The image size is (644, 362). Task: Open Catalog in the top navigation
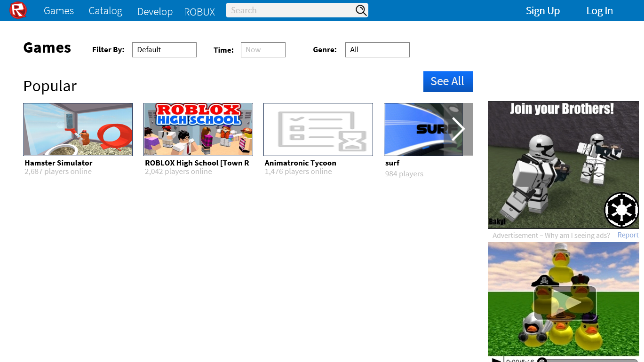pyautogui.click(x=105, y=10)
